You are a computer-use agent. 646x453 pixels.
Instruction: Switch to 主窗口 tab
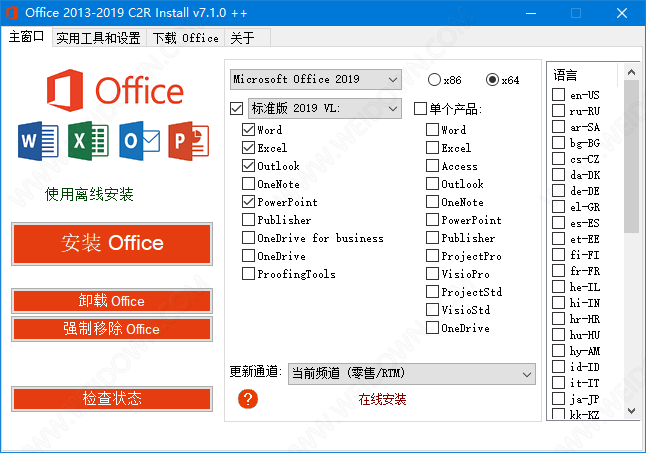coord(26,37)
